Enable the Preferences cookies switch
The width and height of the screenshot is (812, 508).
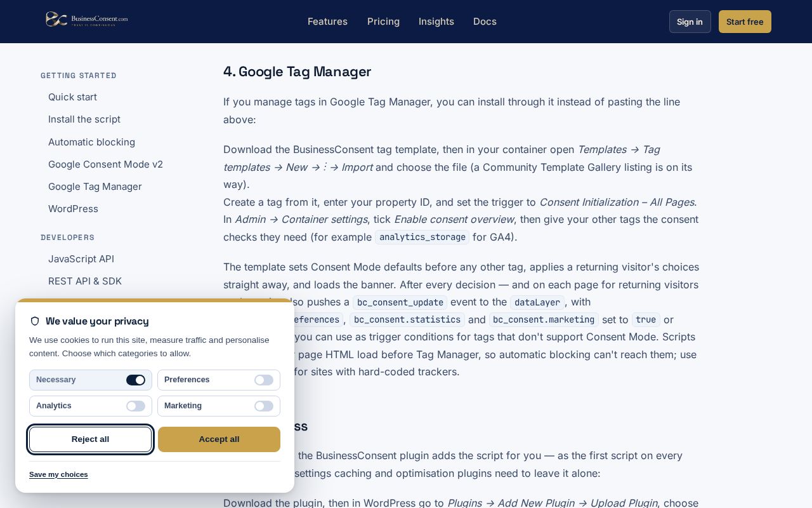point(264,380)
